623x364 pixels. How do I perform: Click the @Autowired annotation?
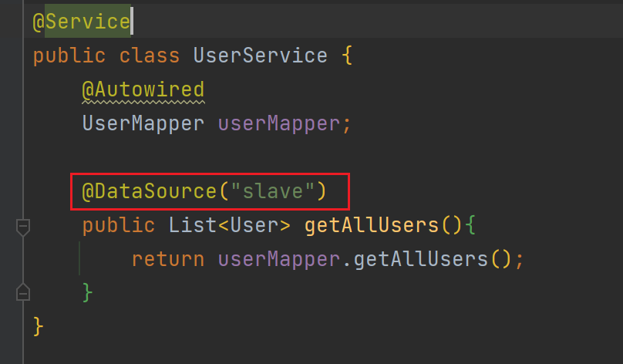[x=143, y=90]
